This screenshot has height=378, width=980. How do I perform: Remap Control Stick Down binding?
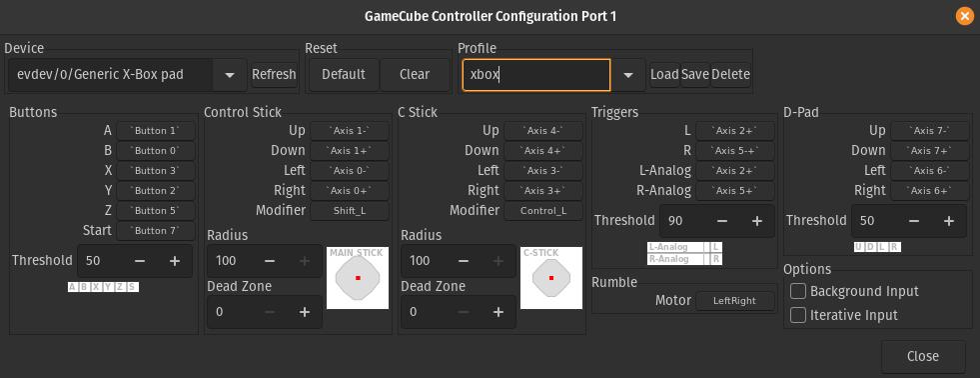350,151
